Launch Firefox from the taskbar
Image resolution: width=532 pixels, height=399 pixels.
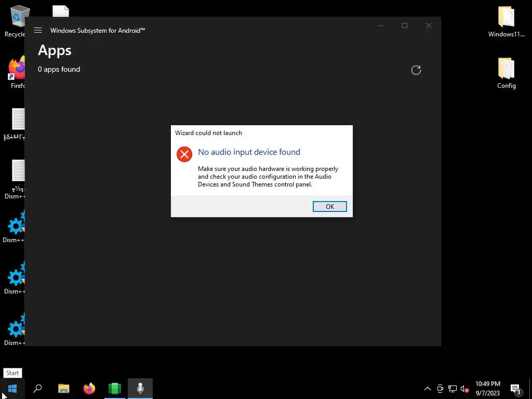point(89,389)
